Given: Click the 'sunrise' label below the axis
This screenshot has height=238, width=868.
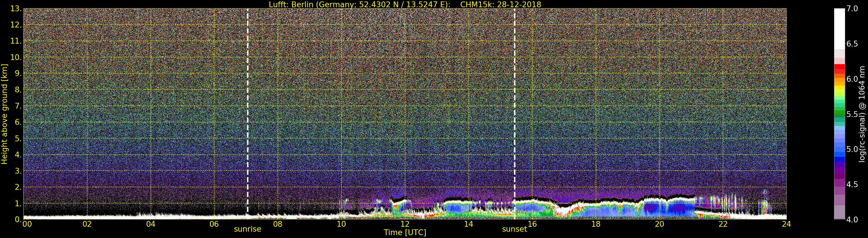Looking at the screenshot, I should [248, 229].
